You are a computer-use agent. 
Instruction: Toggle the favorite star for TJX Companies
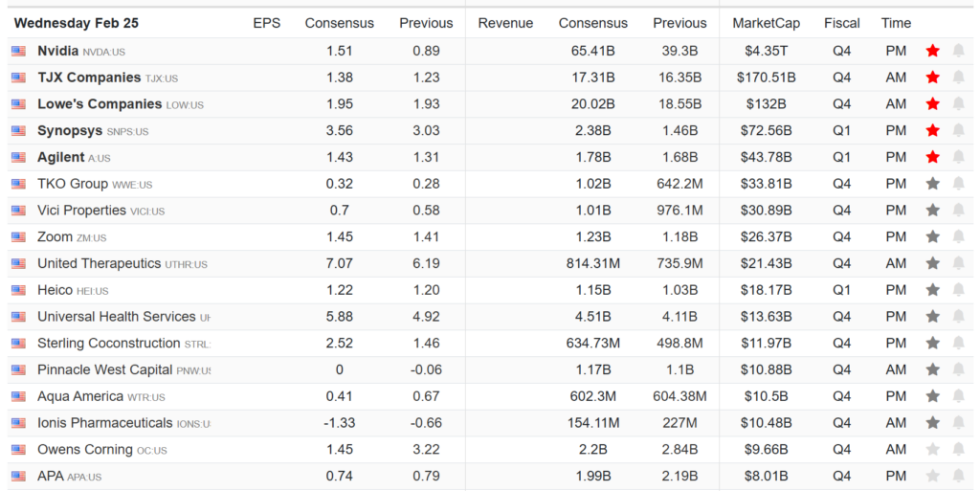click(932, 78)
